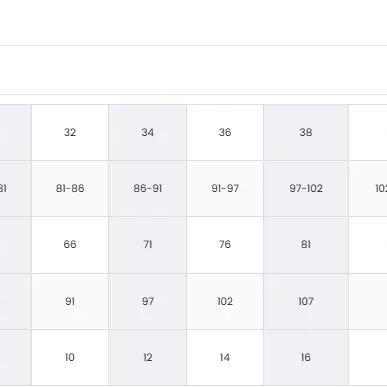
Task: Click the cell showing 91 in fourth row
Action: point(70,301)
